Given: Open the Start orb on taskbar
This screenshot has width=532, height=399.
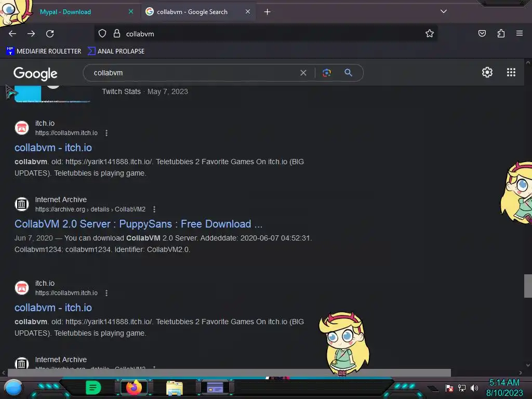Looking at the screenshot, I should [13, 388].
